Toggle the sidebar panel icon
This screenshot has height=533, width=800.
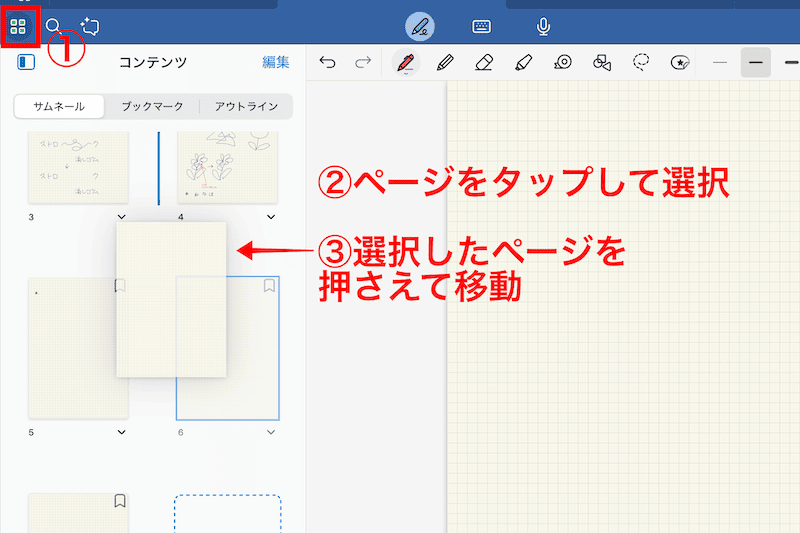pos(26,62)
